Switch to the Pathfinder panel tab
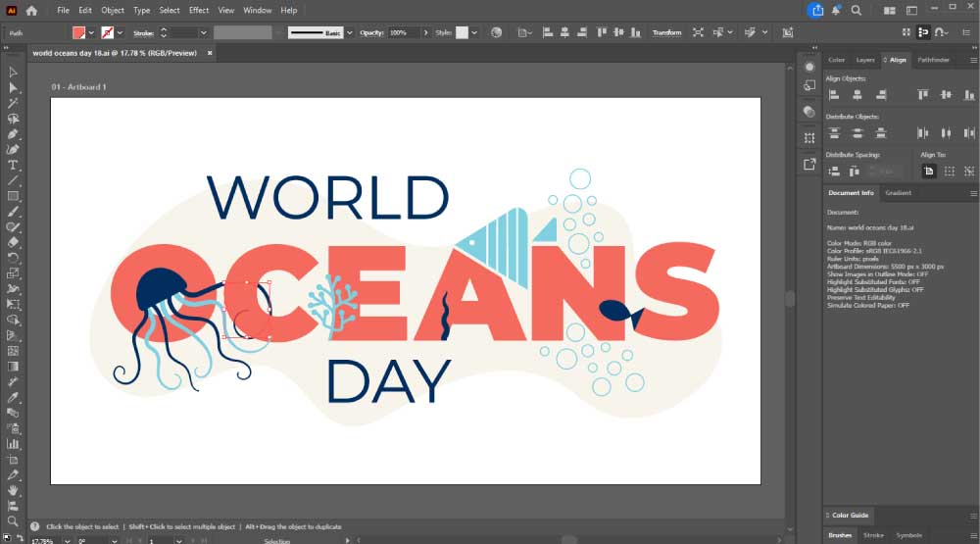980x544 pixels. (933, 60)
